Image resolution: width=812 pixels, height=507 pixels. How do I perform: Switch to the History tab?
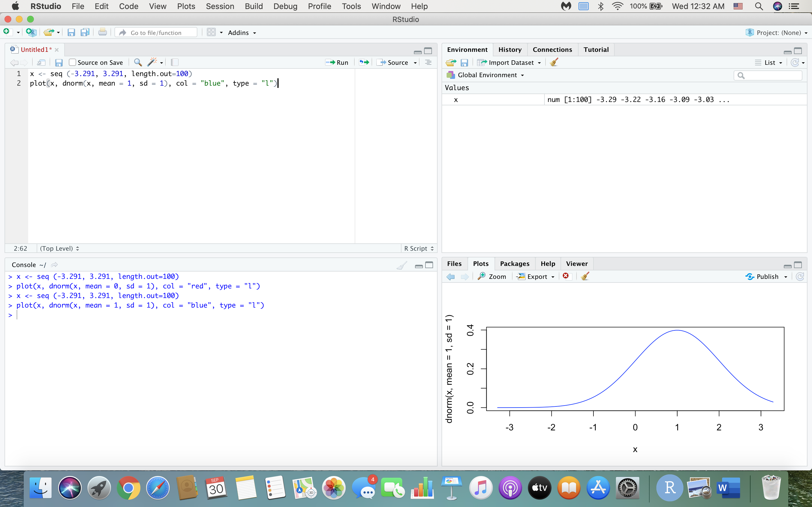[510, 49]
